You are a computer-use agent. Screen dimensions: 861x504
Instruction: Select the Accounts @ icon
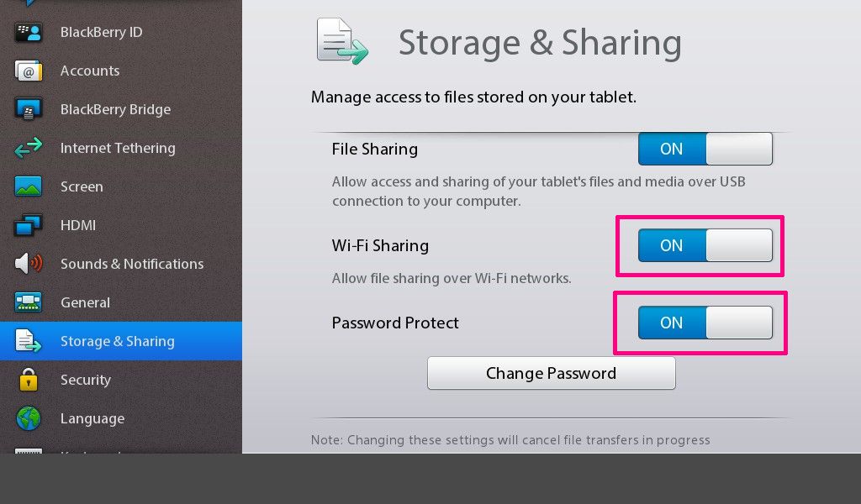pos(28,71)
